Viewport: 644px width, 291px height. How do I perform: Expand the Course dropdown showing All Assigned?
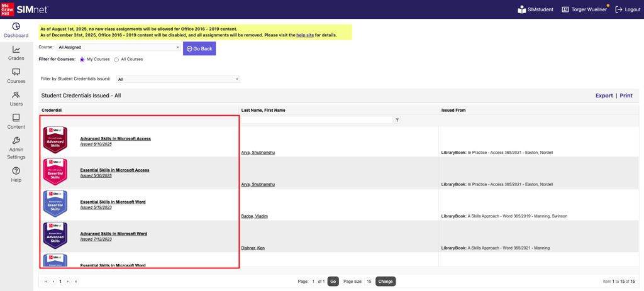[119, 48]
